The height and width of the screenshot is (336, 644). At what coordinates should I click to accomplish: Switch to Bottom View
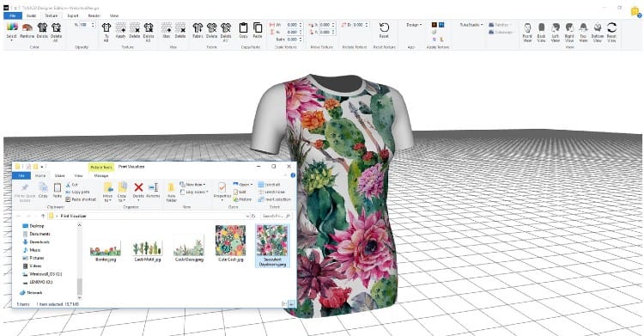click(598, 33)
